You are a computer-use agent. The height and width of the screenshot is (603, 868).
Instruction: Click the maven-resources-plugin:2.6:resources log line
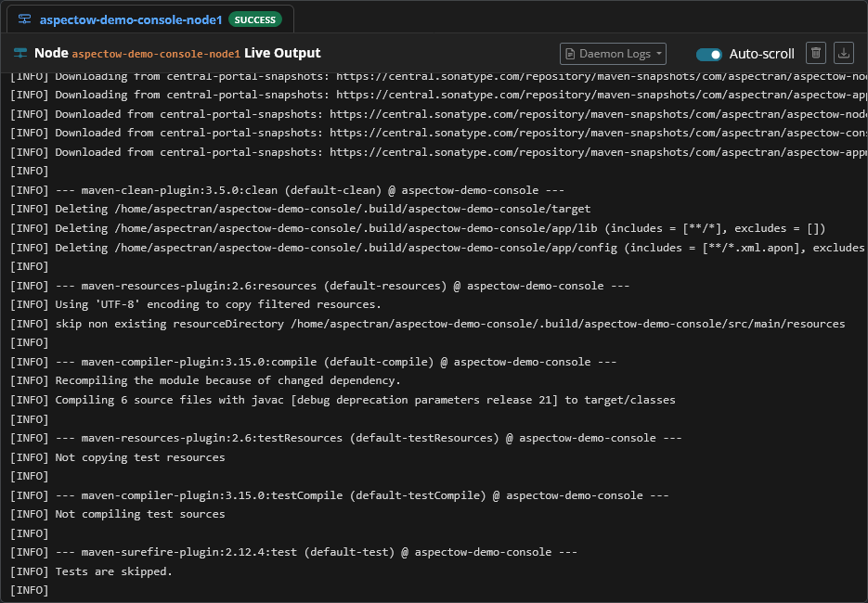point(320,286)
